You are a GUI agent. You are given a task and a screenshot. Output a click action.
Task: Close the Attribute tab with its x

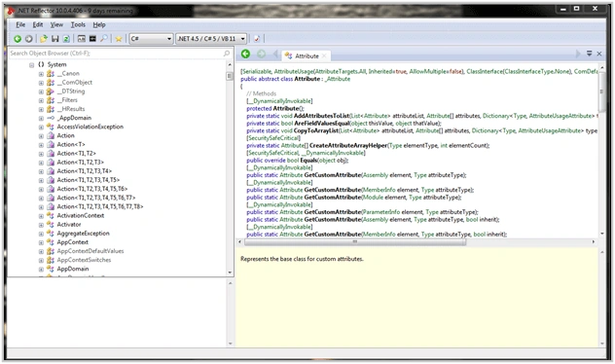324,56
